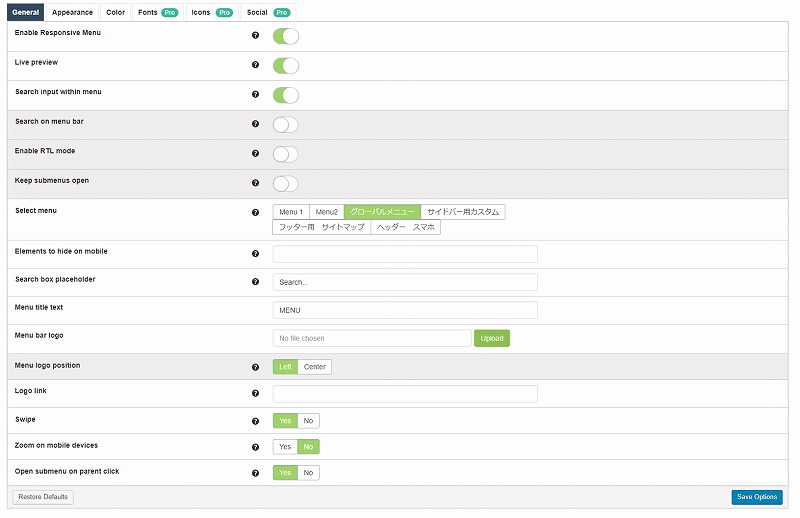The height and width of the screenshot is (518, 800).
Task: Switch to the Appearance tab
Action: [x=73, y=12]
